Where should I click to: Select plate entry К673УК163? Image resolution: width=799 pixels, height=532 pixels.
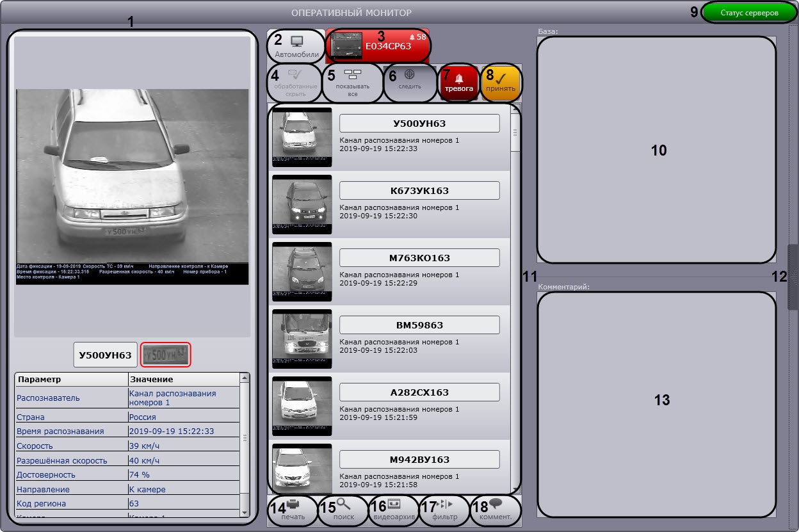point(419,191)
